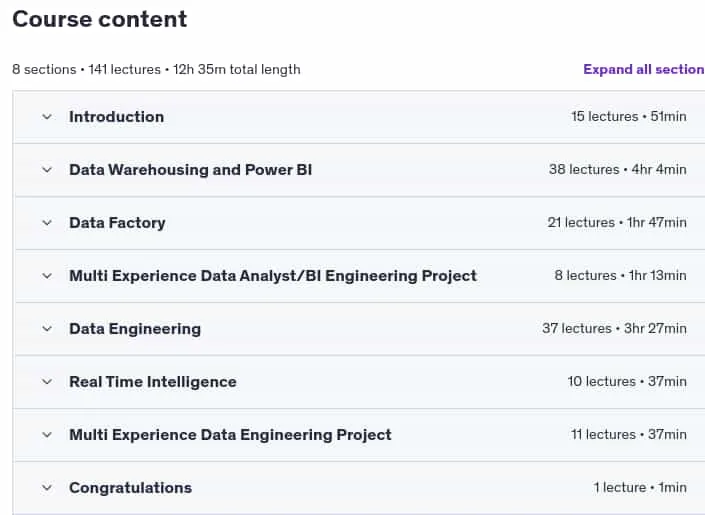Click the 38 lectures 4hr 4min label
The height and width of the screenshot is (515, 705).
tap(618, 170)
